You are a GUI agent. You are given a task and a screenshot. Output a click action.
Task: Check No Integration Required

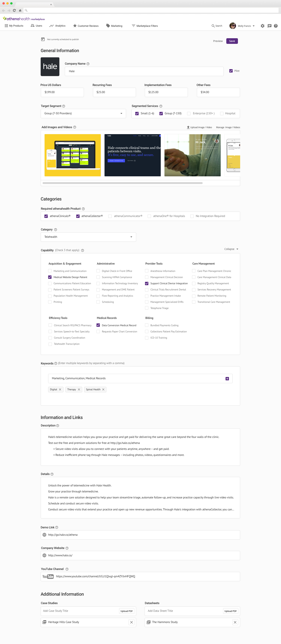click(192, 216)
